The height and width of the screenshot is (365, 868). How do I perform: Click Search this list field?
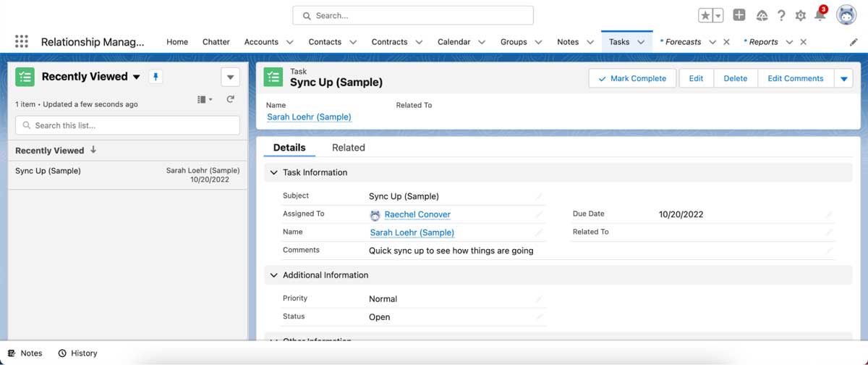click(x=127, y=125)
